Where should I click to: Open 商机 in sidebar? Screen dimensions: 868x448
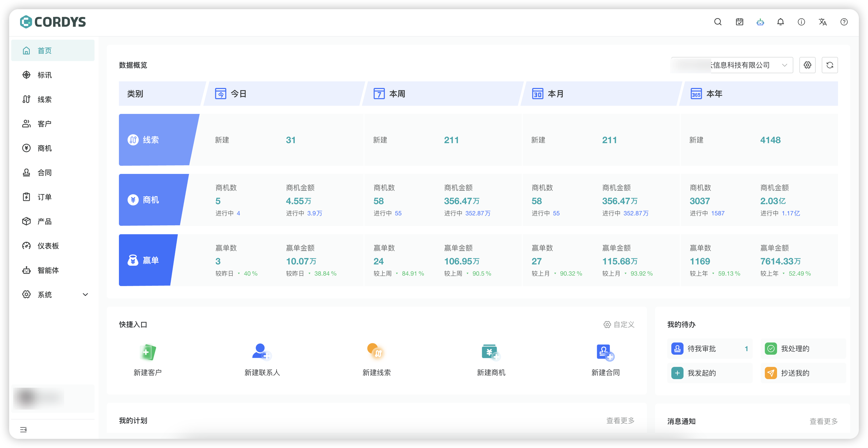tap(53, 148)
